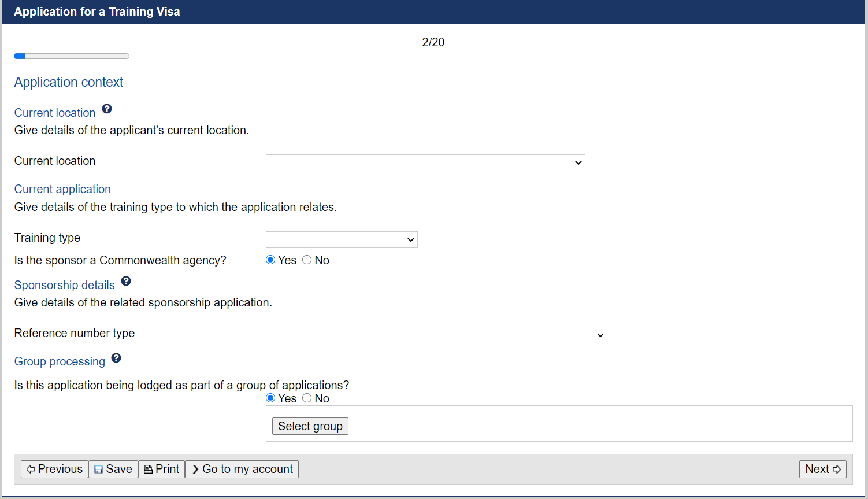Select No for Commonwealth agency sponsor
This screenshot has width=868, height=499.
(307, 260)
